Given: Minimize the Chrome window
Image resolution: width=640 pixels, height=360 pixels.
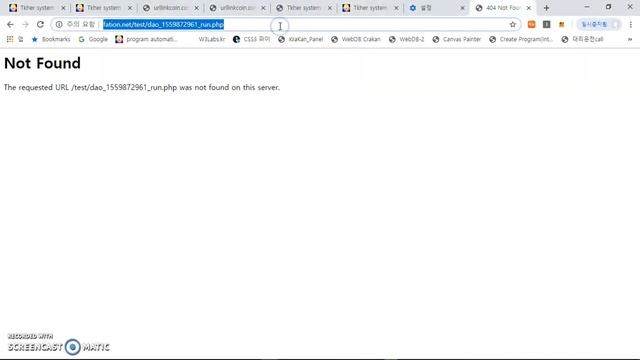Looking at the screenshot, I should 587,7.
